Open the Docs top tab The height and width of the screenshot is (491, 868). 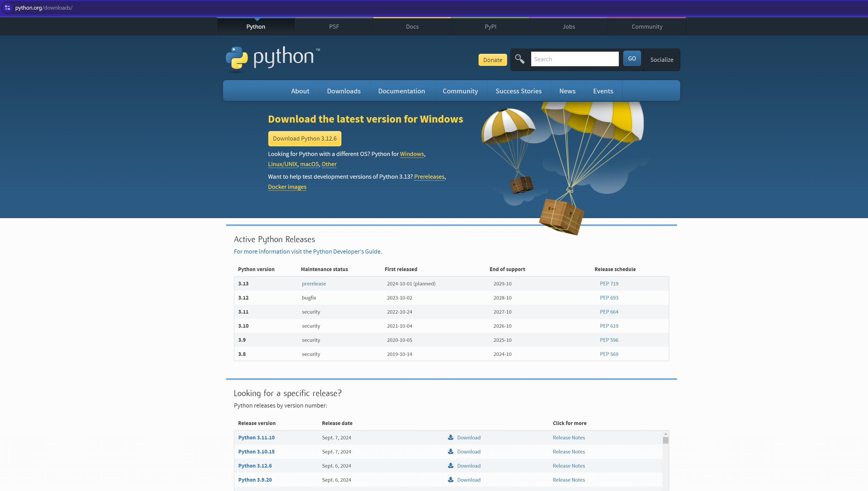tap(412, 27)
